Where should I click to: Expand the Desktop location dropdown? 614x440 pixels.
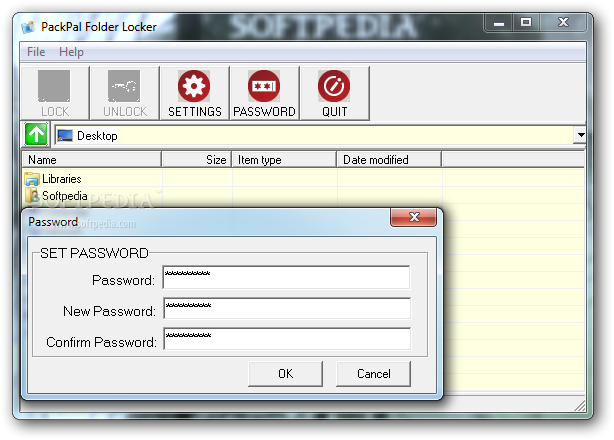coord(580,135)
